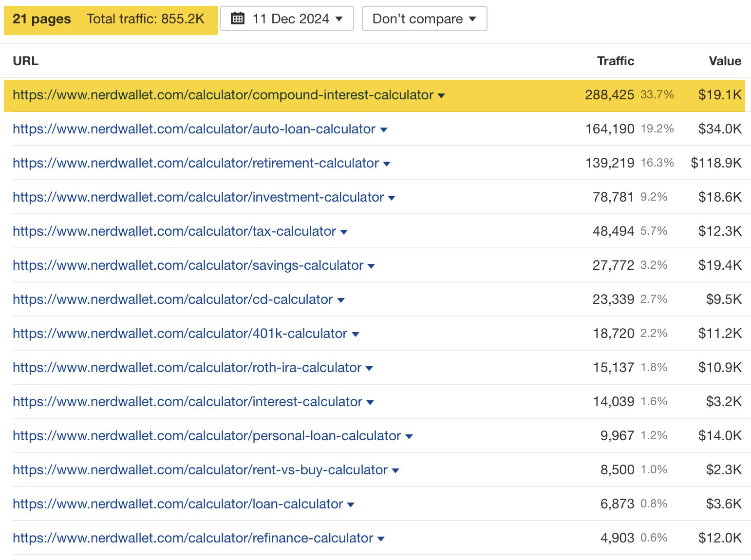Click the dropdown arrow beside retirement-calculator
Viewport: 751px width, 560px height.
coord(387,164)
